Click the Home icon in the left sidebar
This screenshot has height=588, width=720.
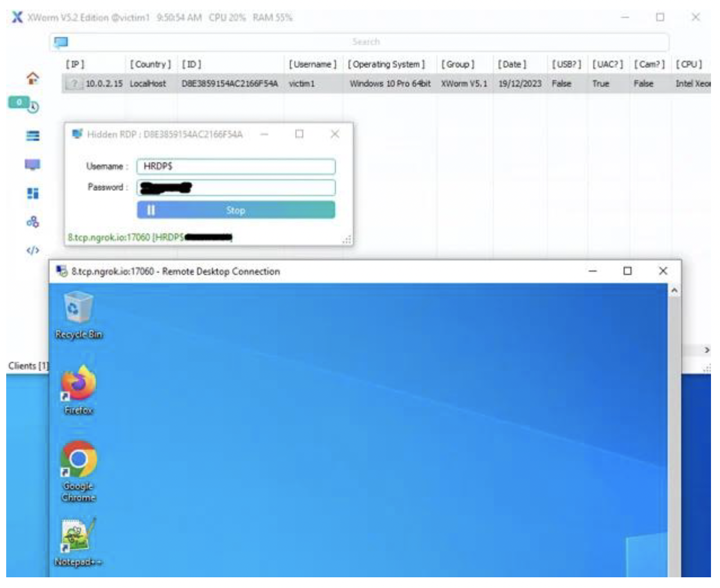click(33, 78)
